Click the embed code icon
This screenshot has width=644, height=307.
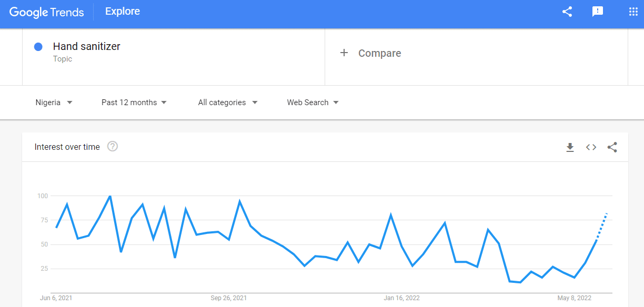click(x=591, y=148)
